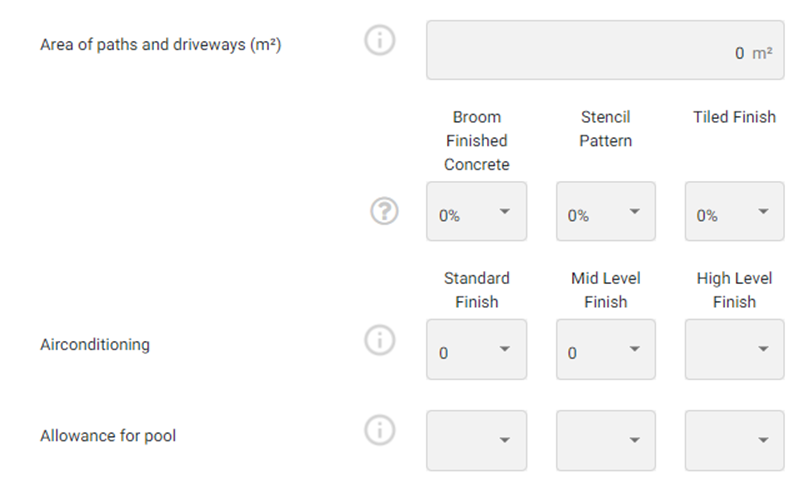Expand pool allowance Mid Level Finish dropdown
This screenshot has height=495, width=811.
pyautogui.click(x=606, y=440)
